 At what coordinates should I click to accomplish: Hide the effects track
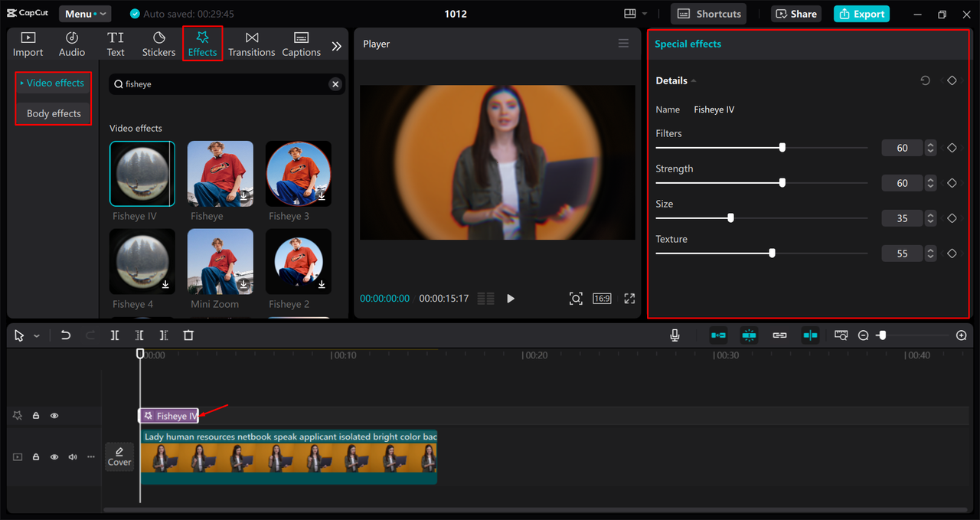point(54,416)
